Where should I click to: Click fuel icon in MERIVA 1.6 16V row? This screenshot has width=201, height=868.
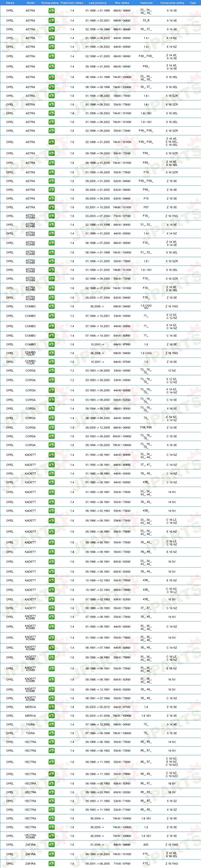pos(52,716)
